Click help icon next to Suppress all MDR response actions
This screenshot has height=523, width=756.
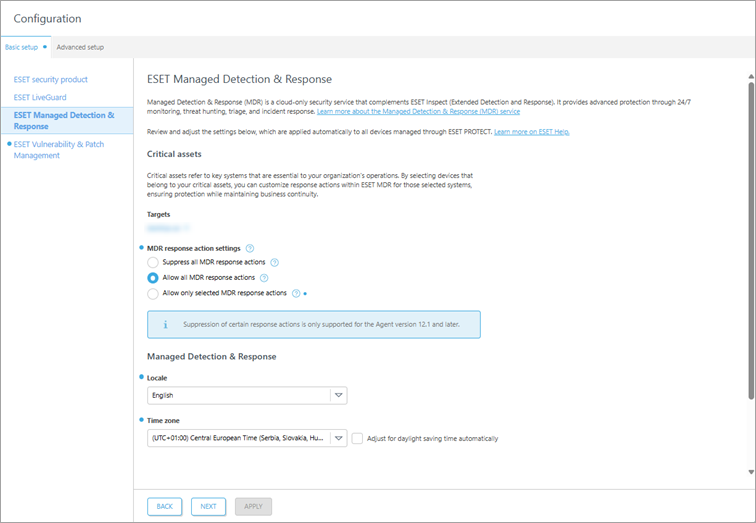click(274, 263)
